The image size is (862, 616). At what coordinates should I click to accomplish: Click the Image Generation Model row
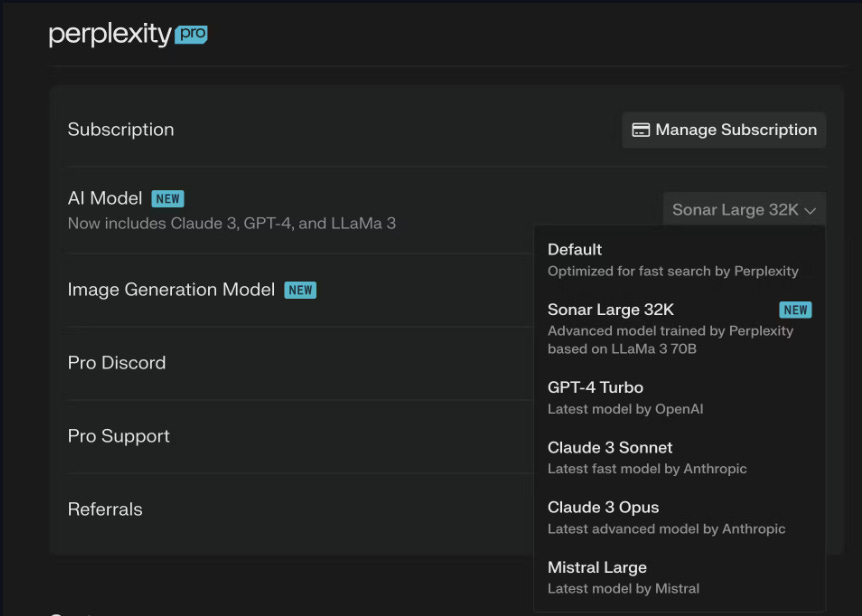point(171,290)
